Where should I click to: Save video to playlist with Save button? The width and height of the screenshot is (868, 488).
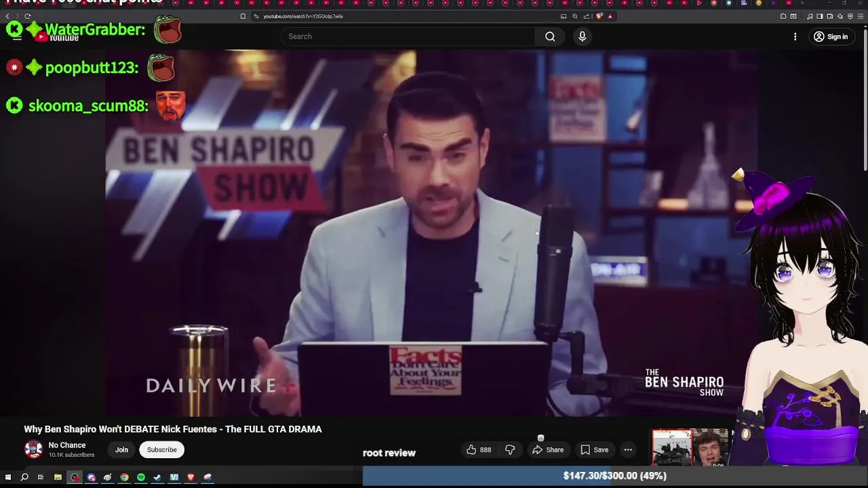(594, 449)
